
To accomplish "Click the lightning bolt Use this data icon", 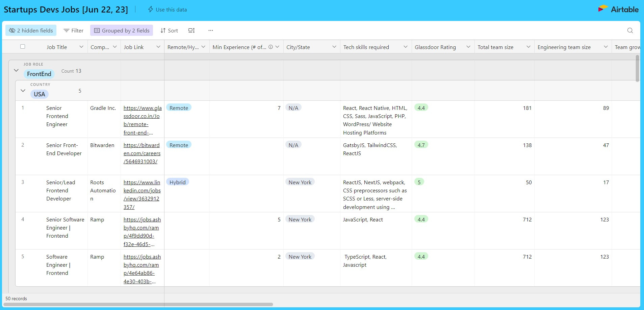I will pyautogui.click(x=151, y=9).
